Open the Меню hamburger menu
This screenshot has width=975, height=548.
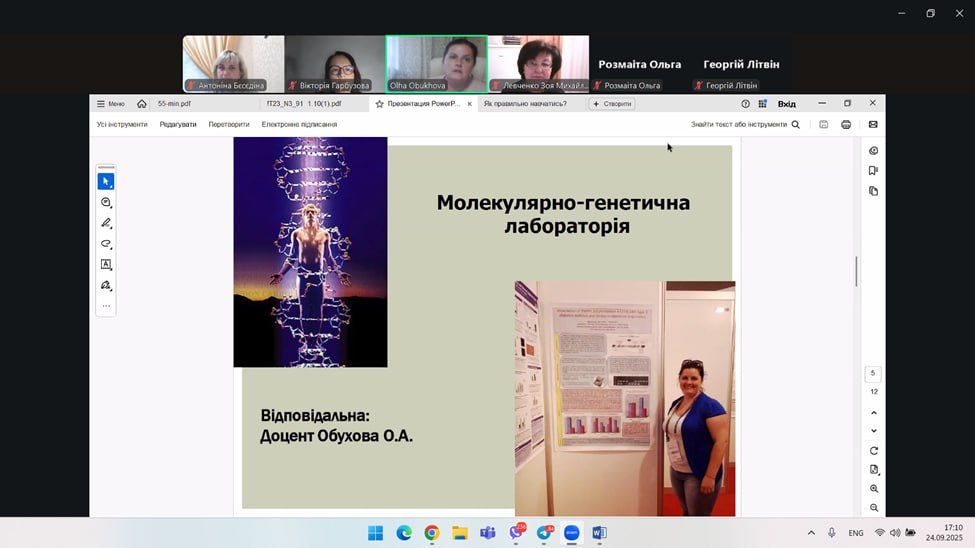[110, 104]
